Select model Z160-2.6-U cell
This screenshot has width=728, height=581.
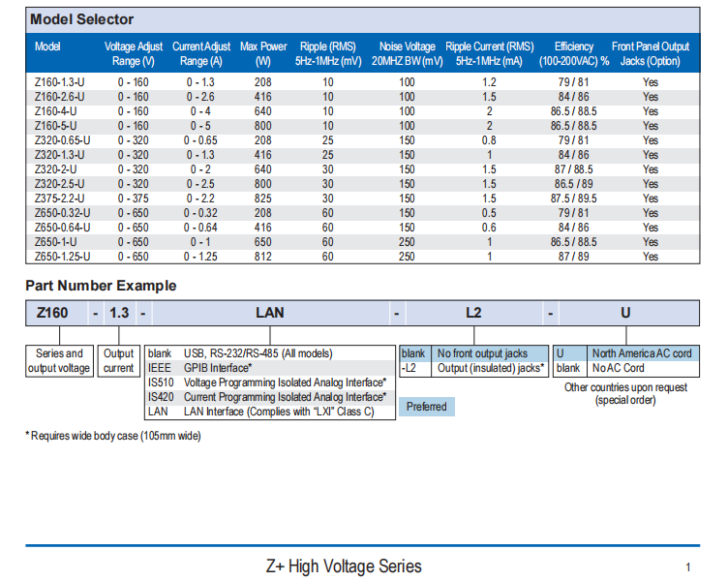pyautogui.click(x=59, y=97)
